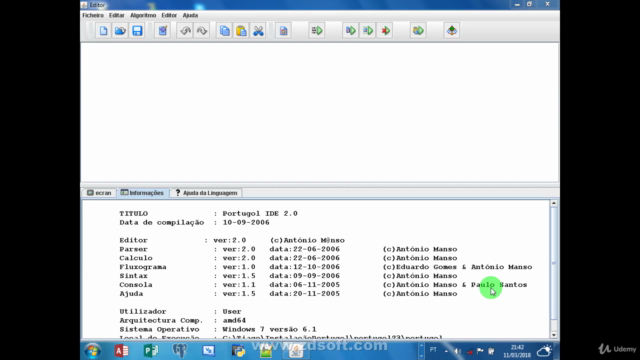Viewport: 640px width, 360px height.
Task: Click the Paste clipboard icon
Action: click(241, 31)
